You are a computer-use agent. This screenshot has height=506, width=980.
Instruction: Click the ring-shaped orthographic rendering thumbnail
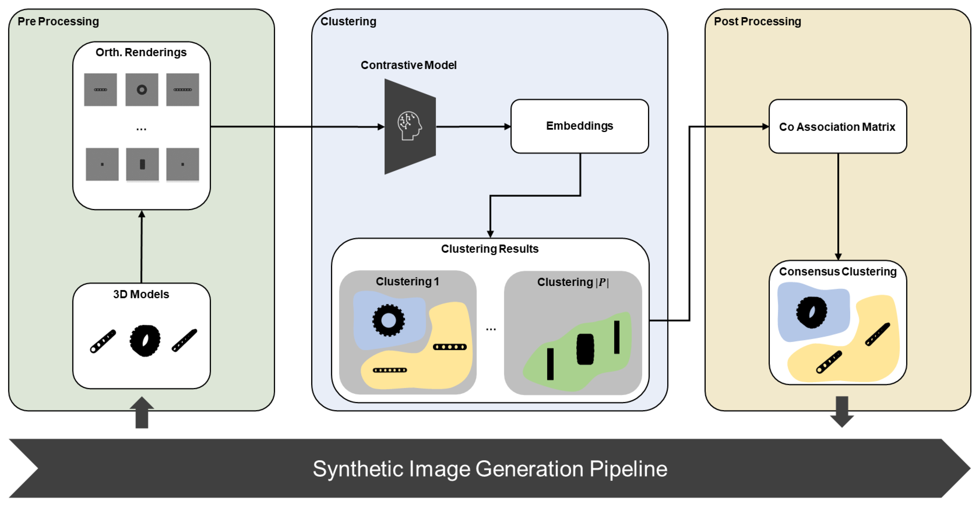coord(141,90)
